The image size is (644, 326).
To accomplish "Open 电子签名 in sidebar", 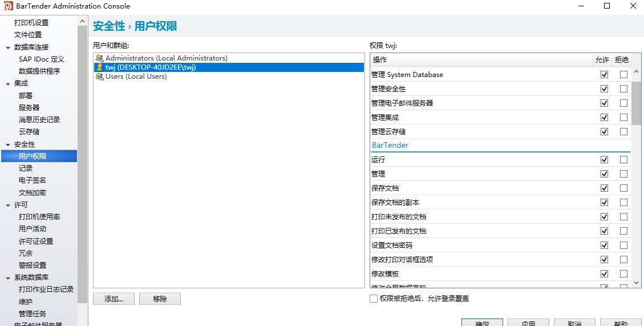I will (33, 180).
